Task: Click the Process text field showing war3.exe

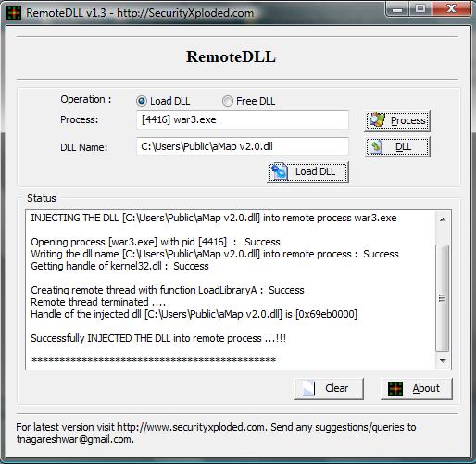Action: pos(243,119)
